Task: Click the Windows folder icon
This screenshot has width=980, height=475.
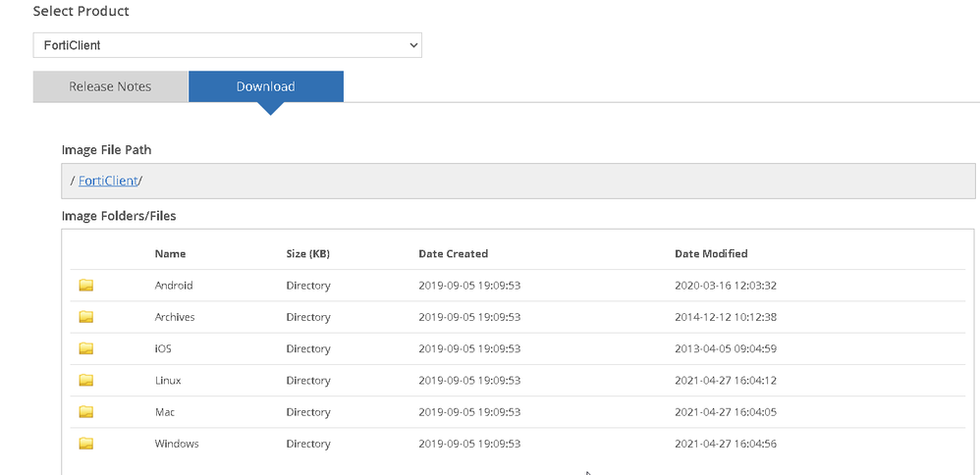Action: tap(86, 444)
